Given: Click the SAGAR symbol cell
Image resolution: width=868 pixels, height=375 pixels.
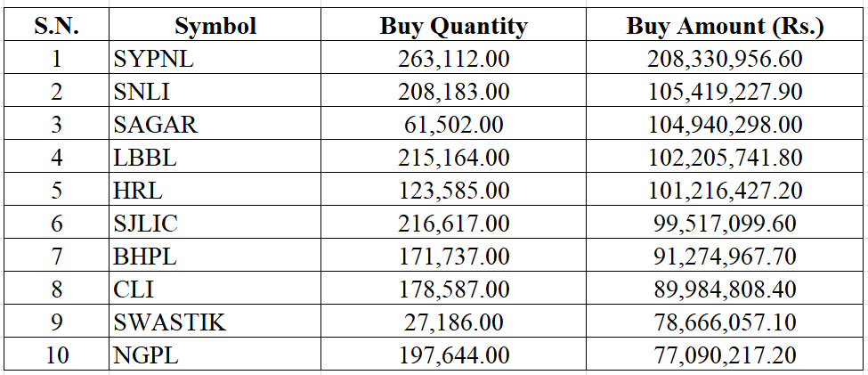Looking at the screenshot, I should (x=155, y=126).
